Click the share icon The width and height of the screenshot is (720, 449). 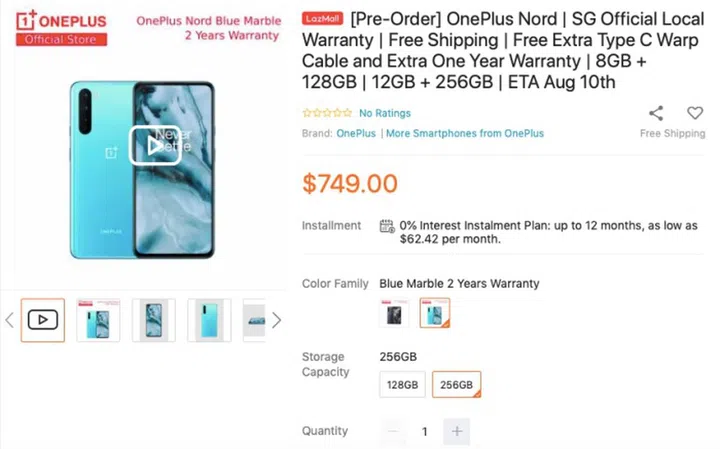(656, 113)
